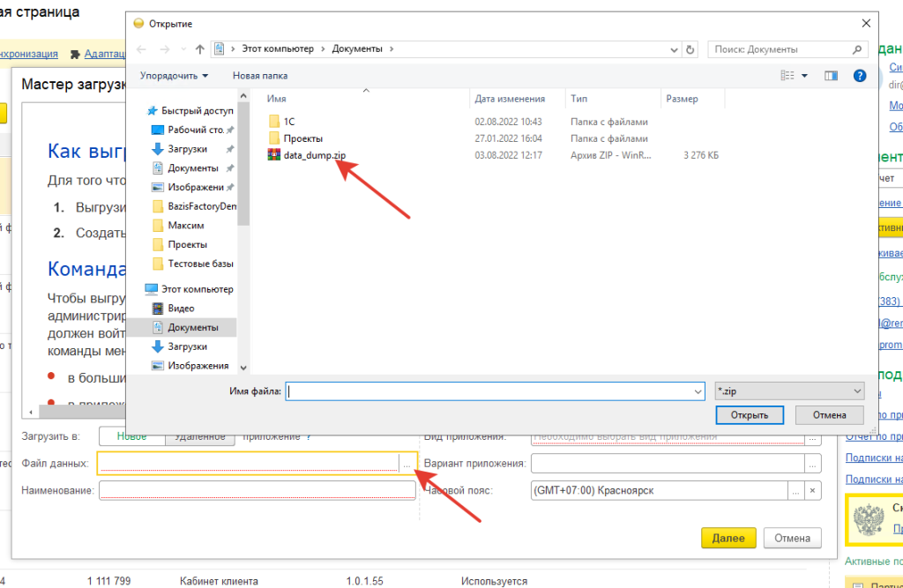Browse for Файл данных with the ellipsis button
Image resolution: width=903 pixels, height=588 pixels.
407,464
